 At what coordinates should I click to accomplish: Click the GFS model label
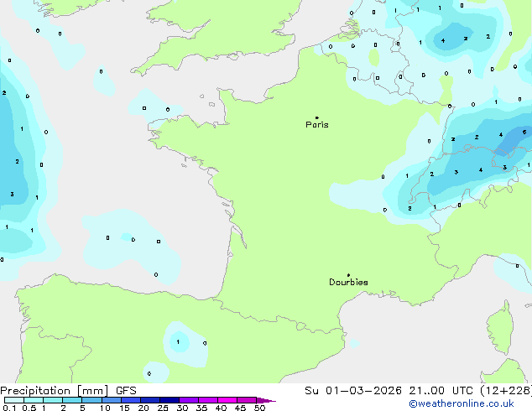pos(126,391)
